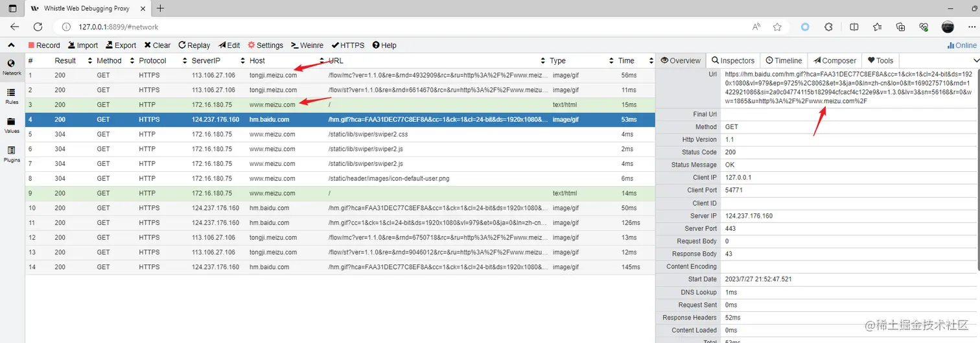Image resolution: width=980 pixels, height=343 pixels.
Task: Open the Favorites list icon
Action: (x=877, y=27)
